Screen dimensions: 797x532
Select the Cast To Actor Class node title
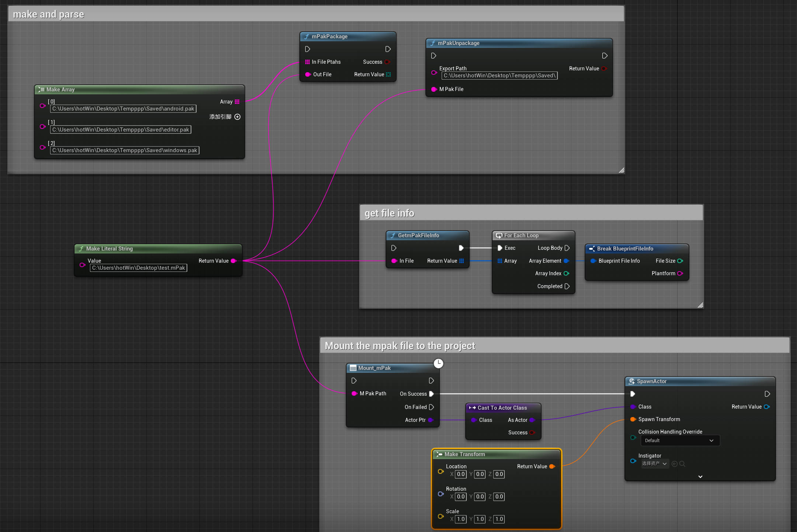tap(502, 408)
